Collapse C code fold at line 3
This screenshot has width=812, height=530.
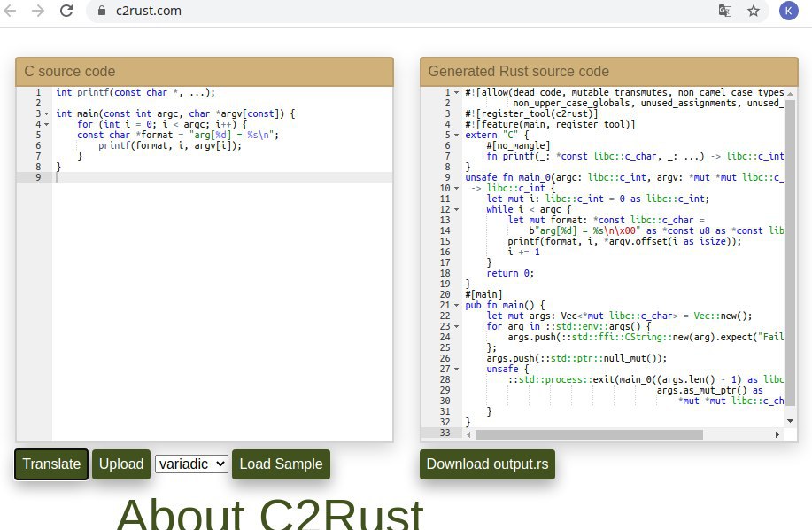pyautogui.click(x=47, y=114)
